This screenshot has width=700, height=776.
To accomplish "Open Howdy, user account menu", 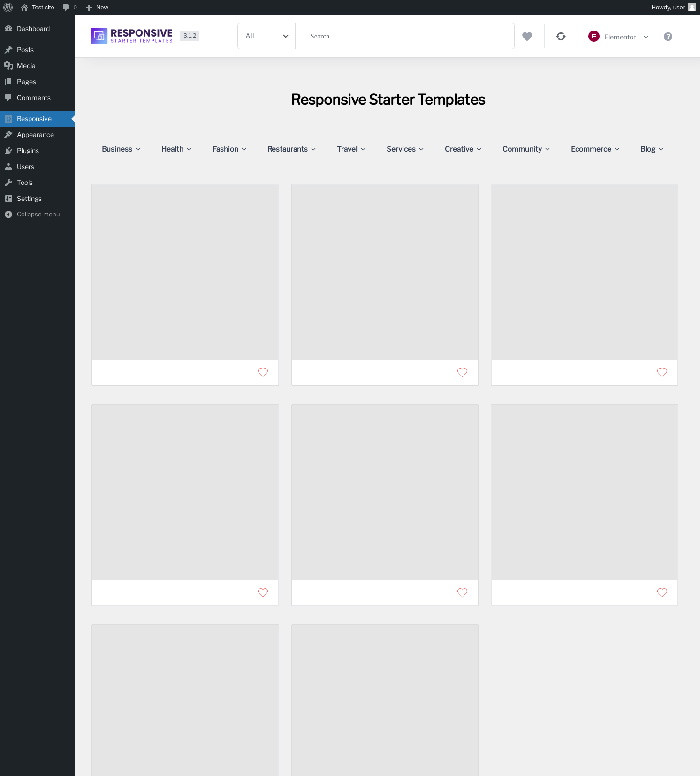I will [x=673, y=8].
